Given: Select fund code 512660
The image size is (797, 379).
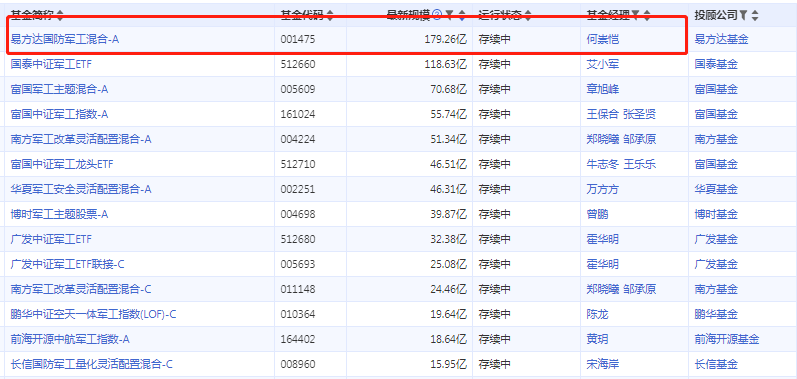Looking at the screenshot, I should (298, 64).
